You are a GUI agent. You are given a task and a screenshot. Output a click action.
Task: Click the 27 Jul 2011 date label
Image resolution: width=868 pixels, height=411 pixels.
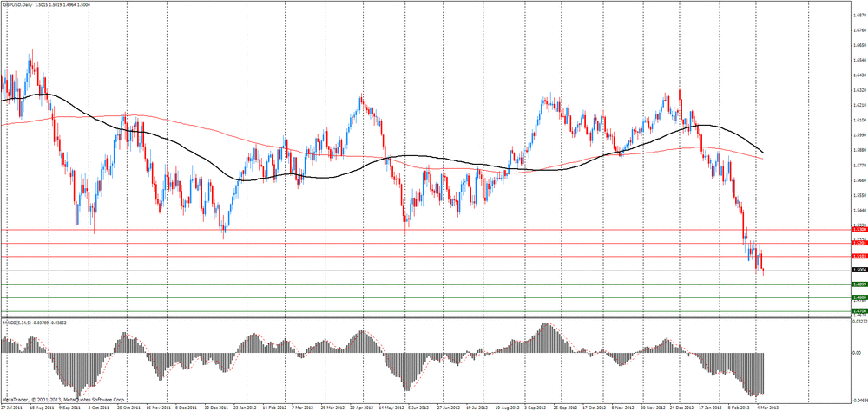pyautogui.click(x=11, y=407)
